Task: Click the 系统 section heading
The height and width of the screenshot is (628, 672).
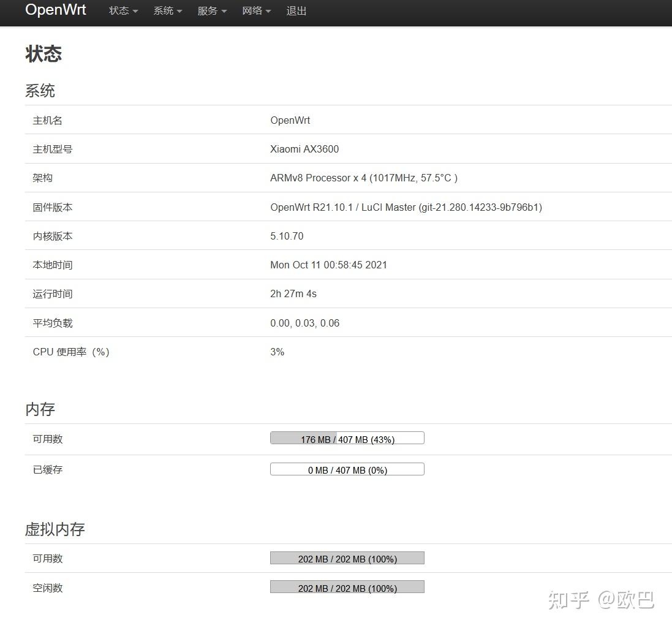Action: pos(40,91)
